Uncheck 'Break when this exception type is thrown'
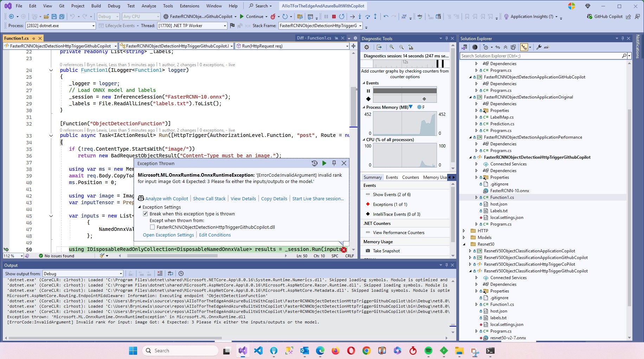Viewport: 644px width, 359px height. [145, 214]
